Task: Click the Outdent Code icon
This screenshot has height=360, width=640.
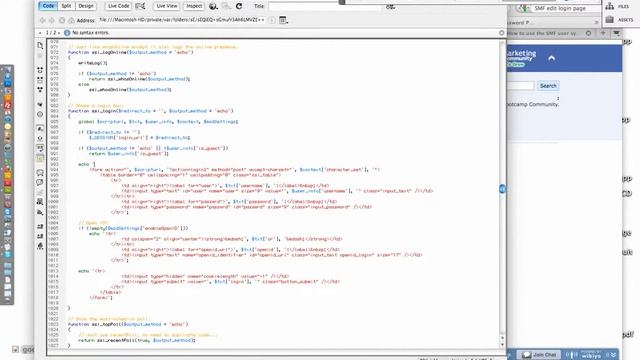Action: [40, 236]
